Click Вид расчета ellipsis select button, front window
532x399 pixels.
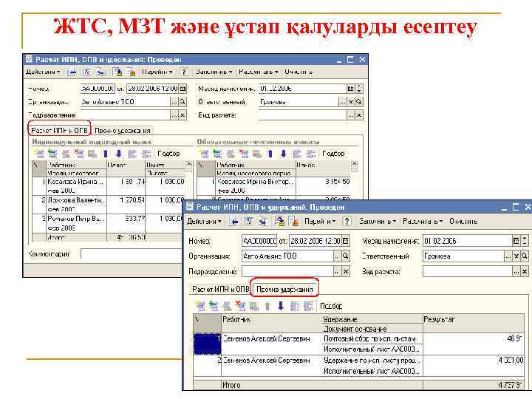coord(516,271)
